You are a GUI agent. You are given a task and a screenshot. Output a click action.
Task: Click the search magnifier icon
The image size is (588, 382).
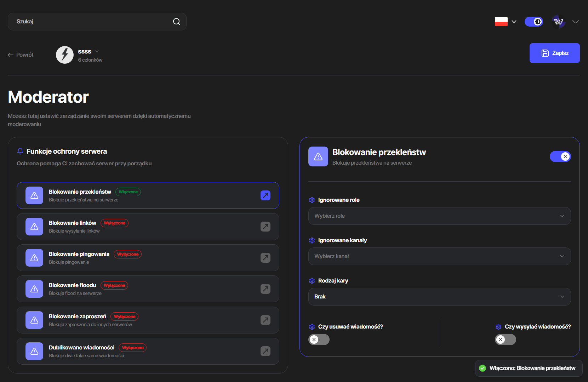tap(177, 22)
